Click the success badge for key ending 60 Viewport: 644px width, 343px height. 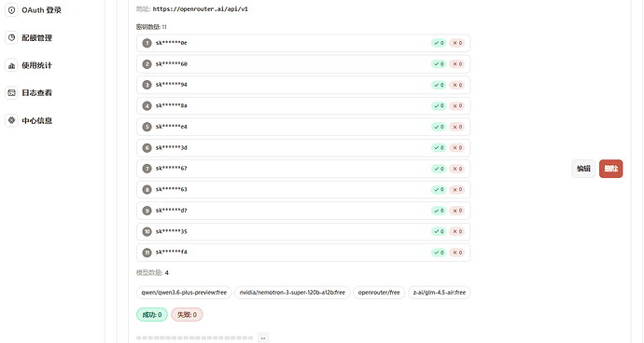[439, 64]
